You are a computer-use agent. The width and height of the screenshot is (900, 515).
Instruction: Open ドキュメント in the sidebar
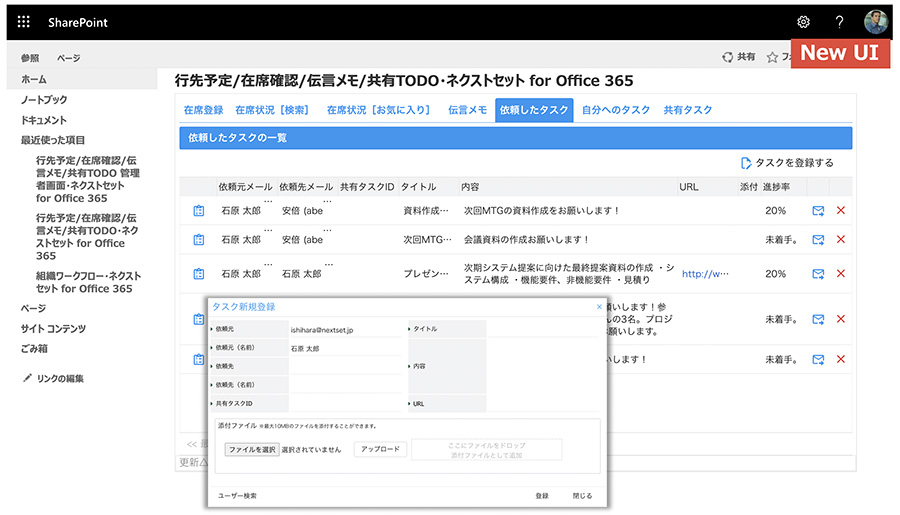(x=44, y=120)
